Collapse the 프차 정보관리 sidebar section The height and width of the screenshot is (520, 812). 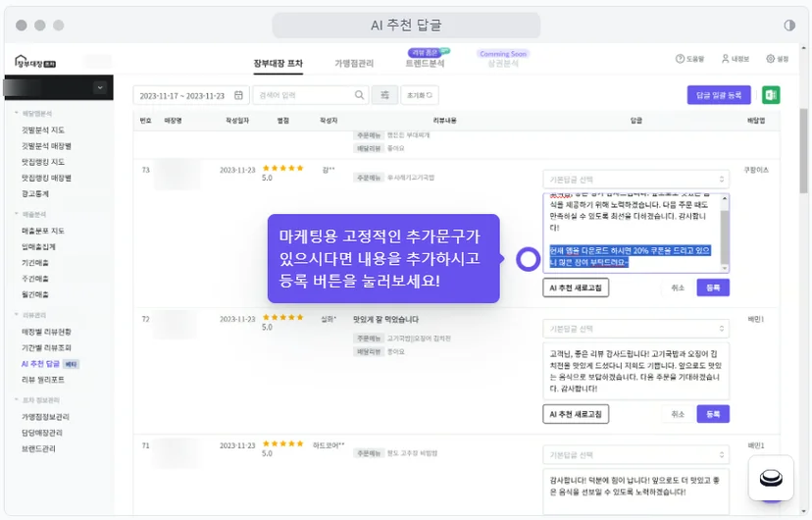tap(36, 400)
